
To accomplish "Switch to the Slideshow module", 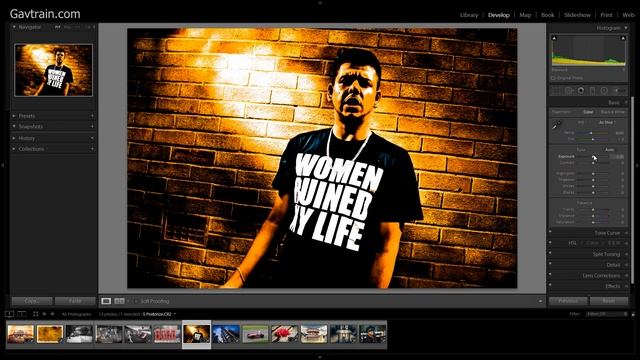I will coord(577,15).
